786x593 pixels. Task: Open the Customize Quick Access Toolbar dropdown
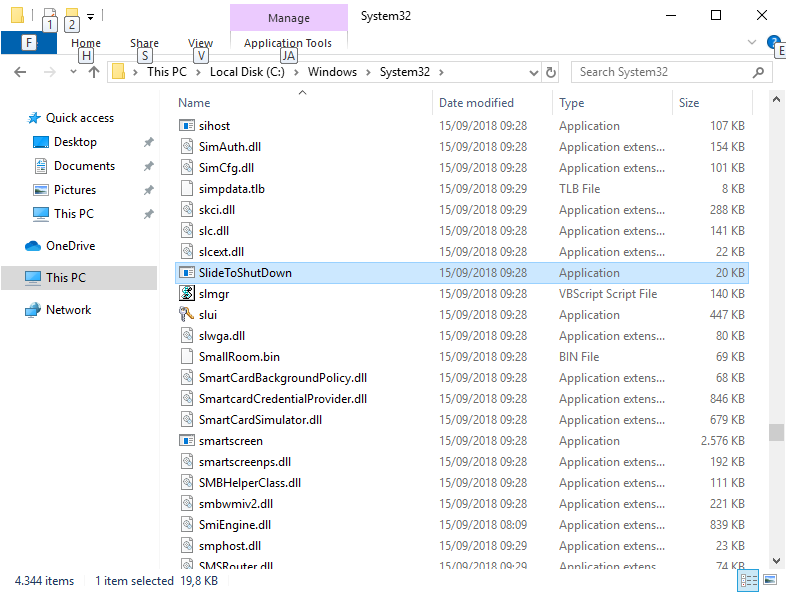90,17
